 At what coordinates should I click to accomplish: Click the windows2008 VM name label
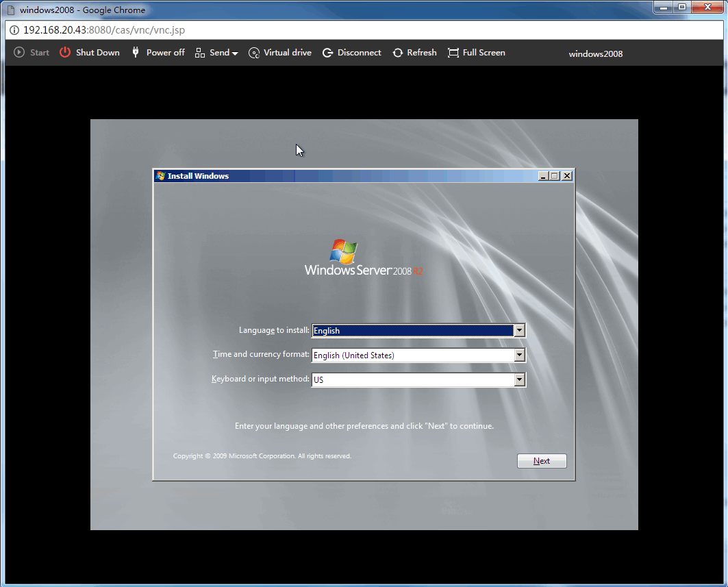pyautogui.click(x=596, y=54)
